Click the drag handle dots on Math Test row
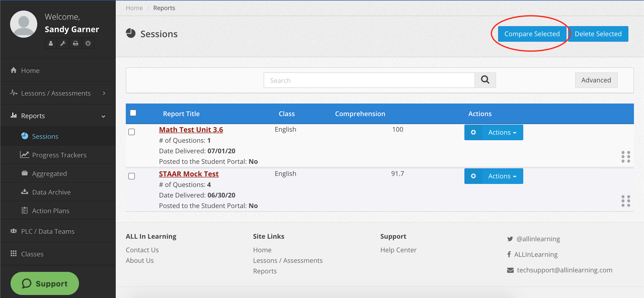 [x=626, y=157]
